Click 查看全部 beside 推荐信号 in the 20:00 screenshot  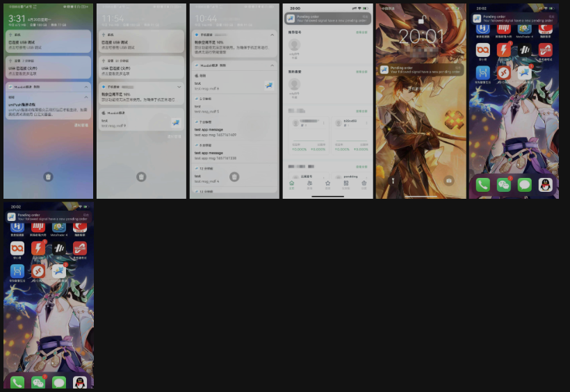pyautogui.click(x=361, y=33)
